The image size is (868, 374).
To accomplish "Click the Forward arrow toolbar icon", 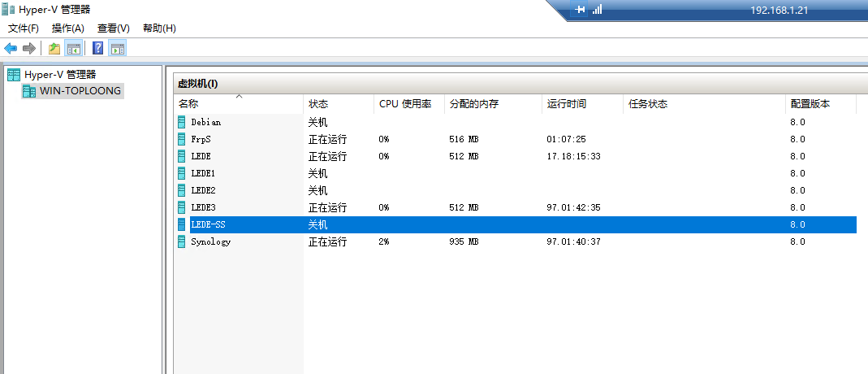I will click(28, 48).
